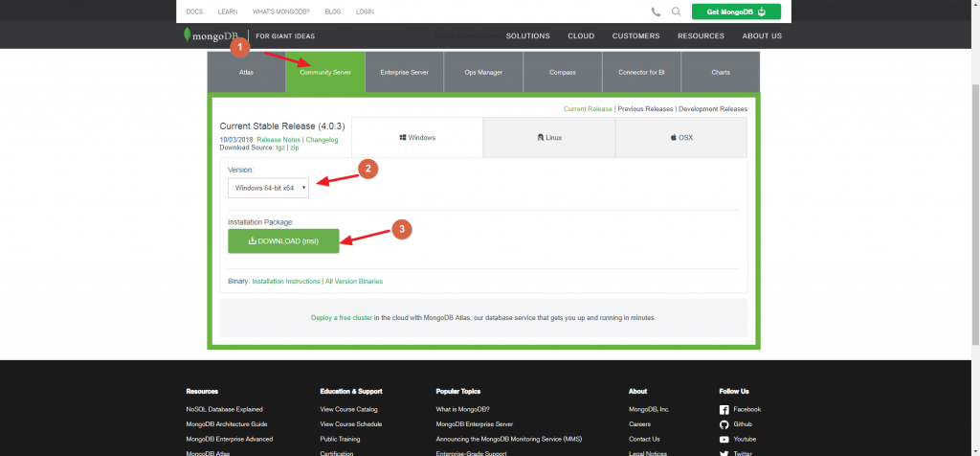Click the phone contact icon
The height and width of the screenshot is (456, 980).
click(x=656, y=11)
